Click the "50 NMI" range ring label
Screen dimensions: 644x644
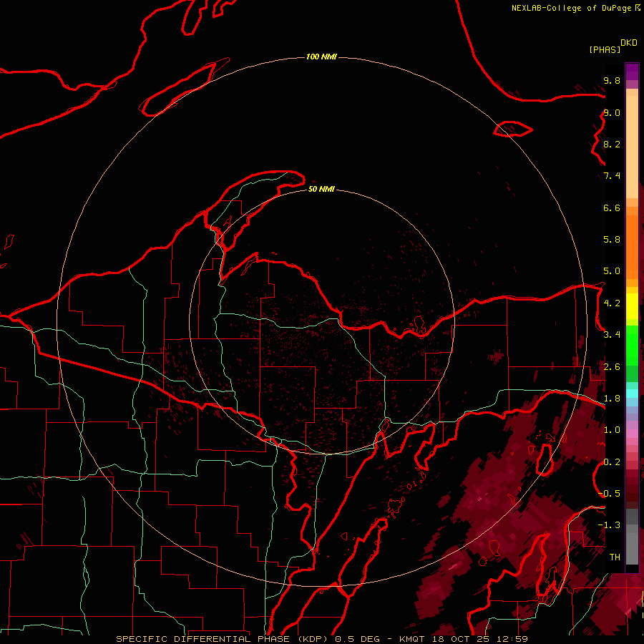click(321, 189)
